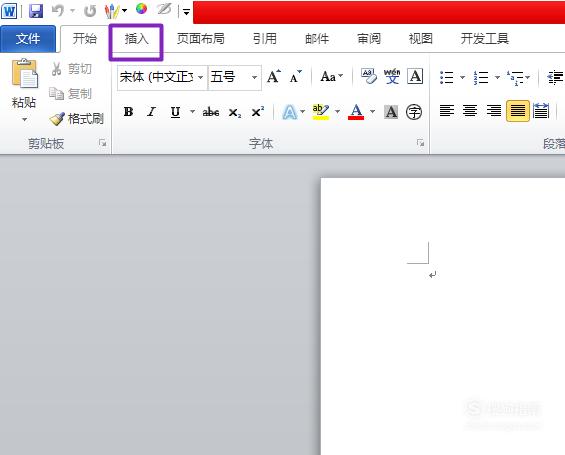This screenshot has width=565, height=455.
Task: Click the Word application icon in title bar
Action: [9, 11]
